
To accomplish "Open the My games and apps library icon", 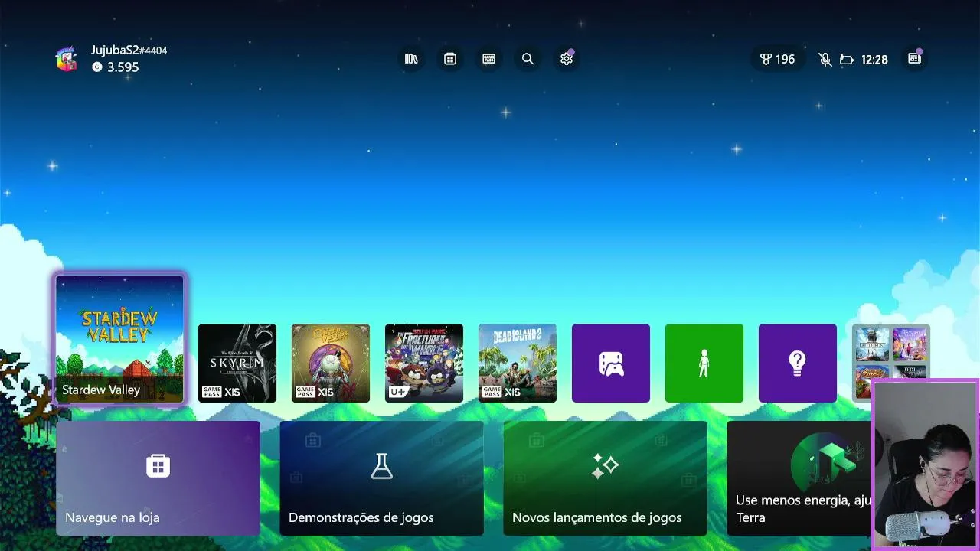I will point(411,59).
